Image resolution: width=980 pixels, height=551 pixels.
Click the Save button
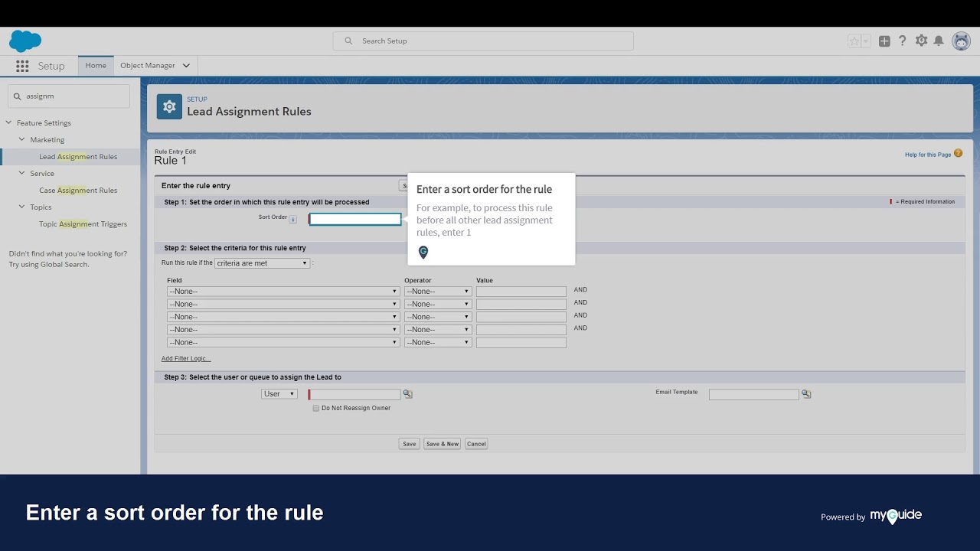[410, 444]
